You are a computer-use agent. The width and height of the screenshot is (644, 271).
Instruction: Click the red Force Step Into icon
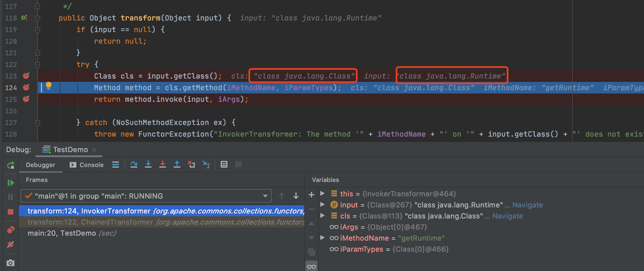[163, 165]
